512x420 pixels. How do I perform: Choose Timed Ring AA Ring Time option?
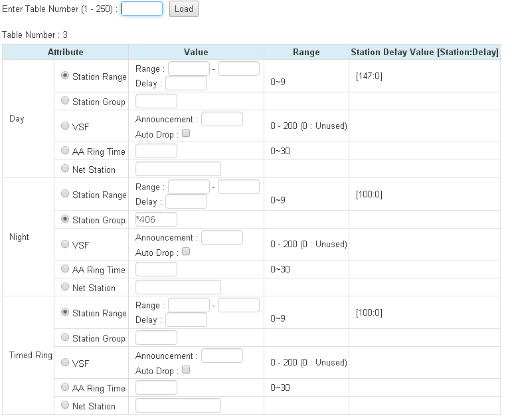tap(65, 387)
